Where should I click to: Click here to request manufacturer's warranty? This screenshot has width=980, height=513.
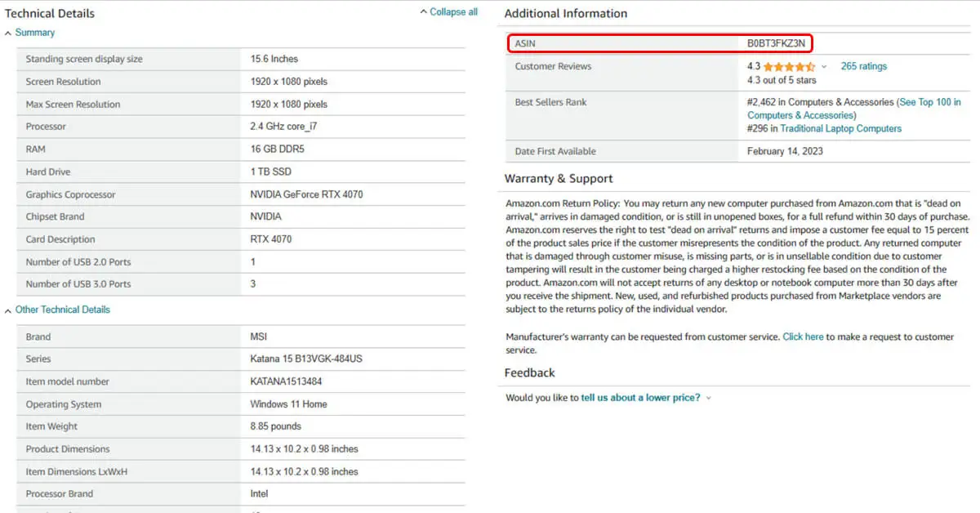[x=803, y=337]
